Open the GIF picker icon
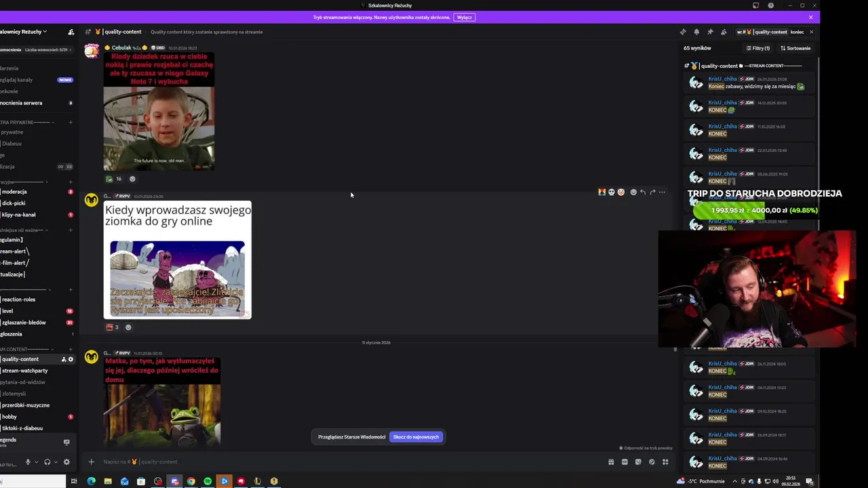This screenshot has width=868, height=488. coord(625,462)
